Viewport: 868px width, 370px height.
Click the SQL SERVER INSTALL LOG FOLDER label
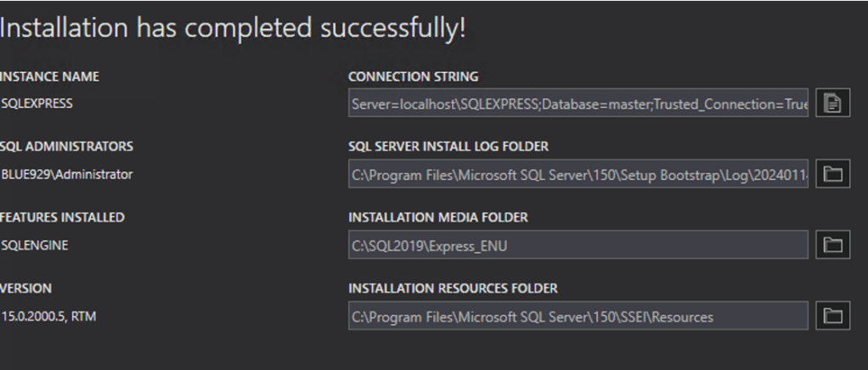click(448, 147)
